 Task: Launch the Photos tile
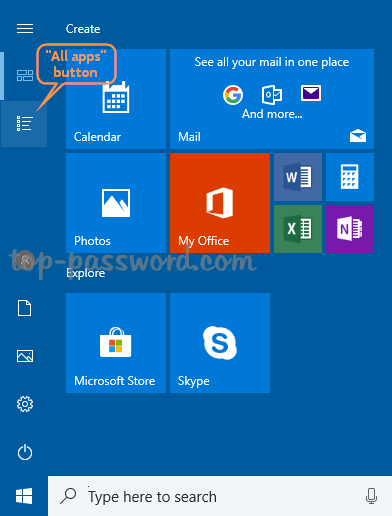point(116,203)
